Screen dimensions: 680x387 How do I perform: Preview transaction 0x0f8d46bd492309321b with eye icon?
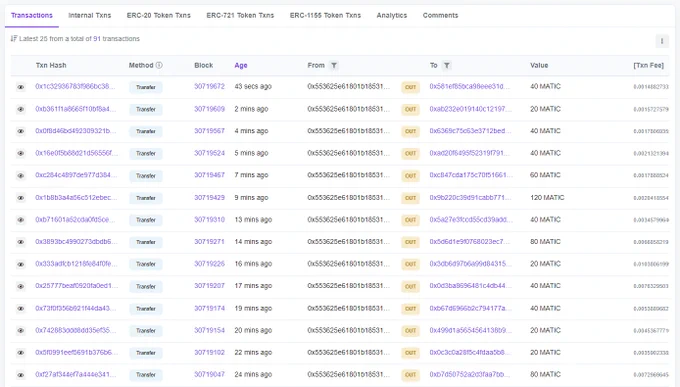20,131
